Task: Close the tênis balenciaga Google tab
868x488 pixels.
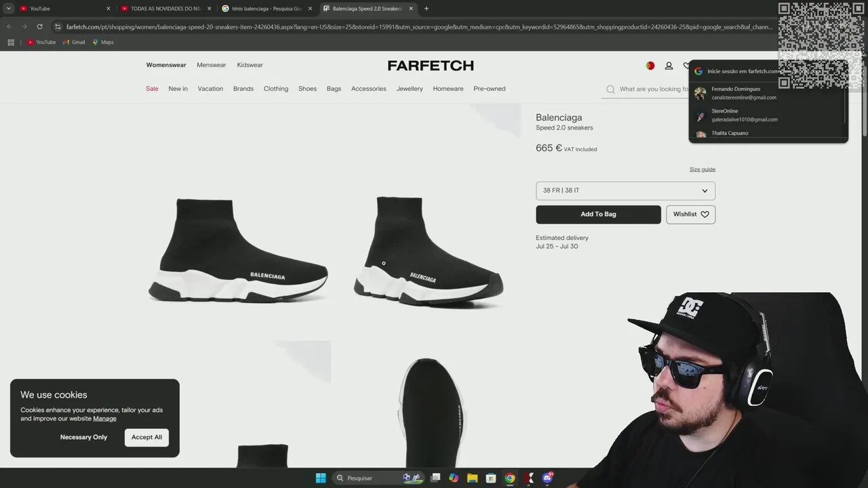Action: point(310,8)
